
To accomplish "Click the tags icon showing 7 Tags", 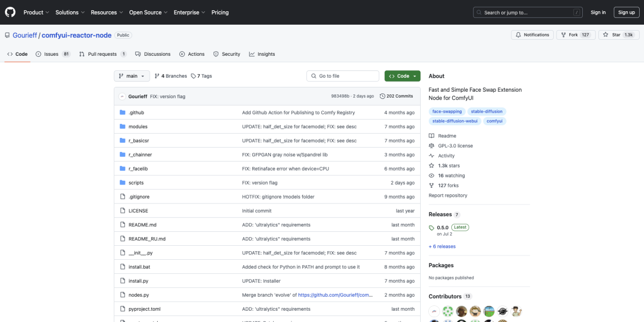I will [x=193, y=76].
